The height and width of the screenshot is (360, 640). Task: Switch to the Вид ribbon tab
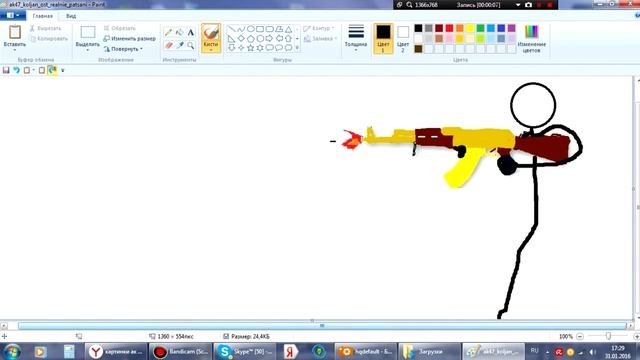(x=71, y=16)
